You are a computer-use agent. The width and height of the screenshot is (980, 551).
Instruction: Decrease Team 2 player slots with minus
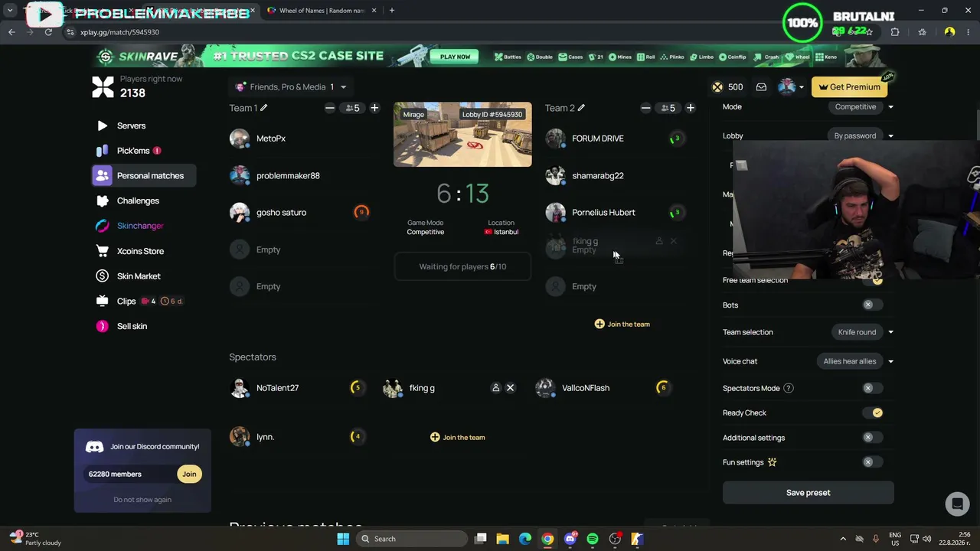click(645, 108)
